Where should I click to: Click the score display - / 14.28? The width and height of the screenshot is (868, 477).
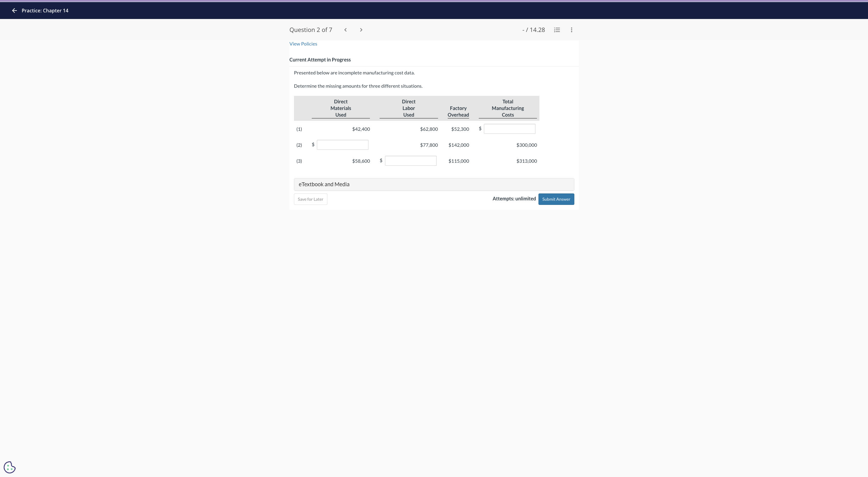click(x=533, y=30)
